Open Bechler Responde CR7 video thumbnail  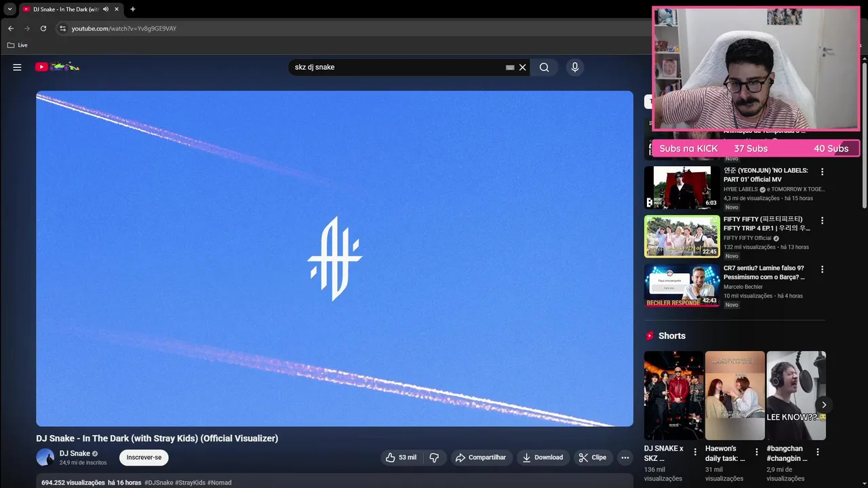point(682,285)
